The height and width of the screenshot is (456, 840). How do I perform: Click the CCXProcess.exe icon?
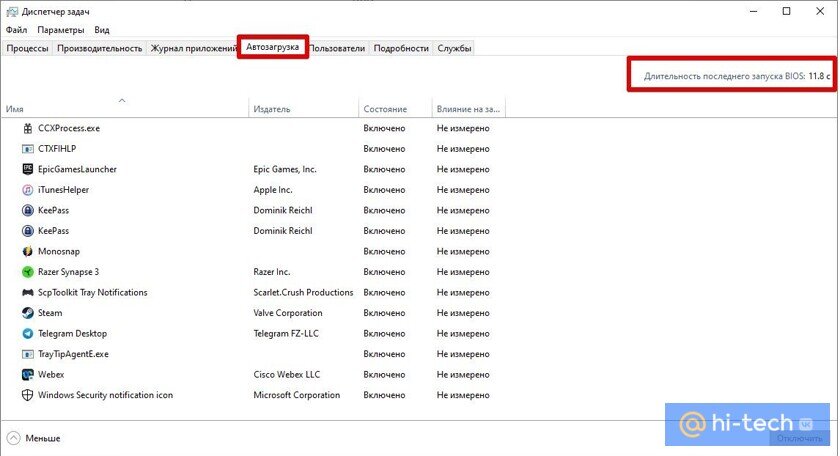27,128
